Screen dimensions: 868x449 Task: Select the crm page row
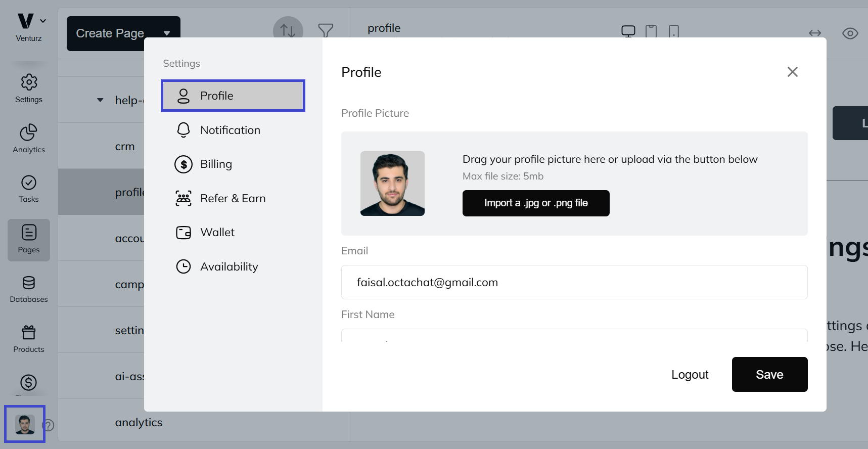pyautogui.click(x=101, y=146)
